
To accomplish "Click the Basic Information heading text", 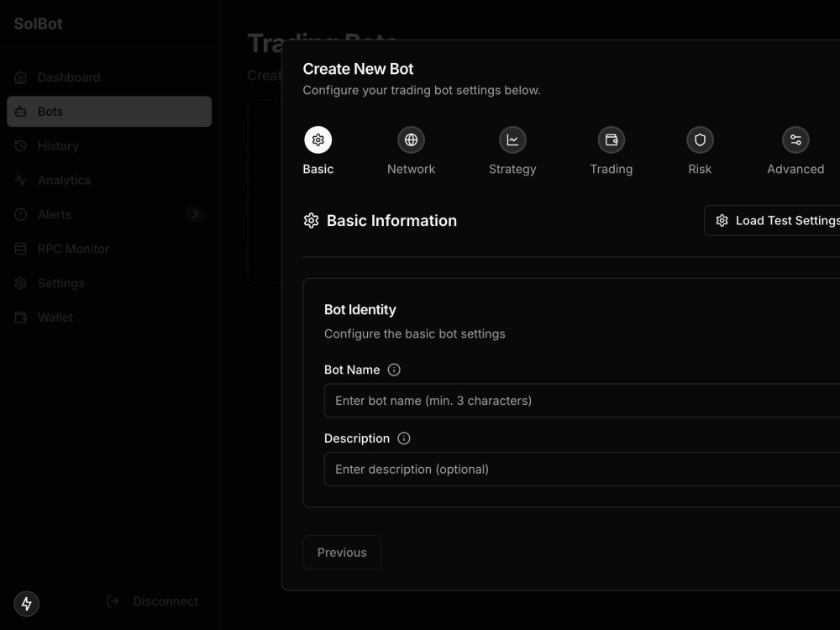I will tap(391, 221).
